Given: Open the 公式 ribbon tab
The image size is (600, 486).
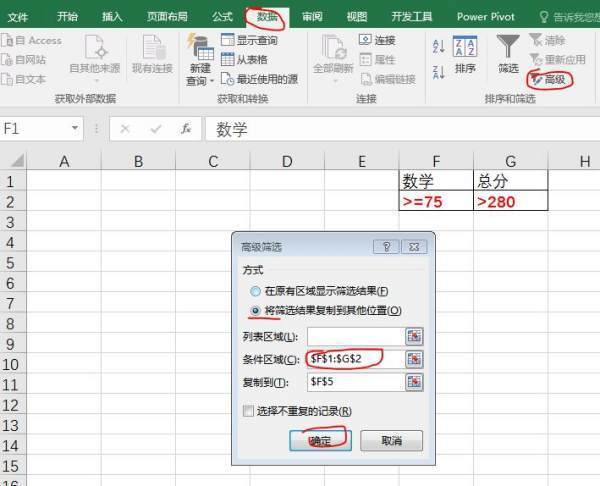Looking at the screenshot, I should (222, 17).
